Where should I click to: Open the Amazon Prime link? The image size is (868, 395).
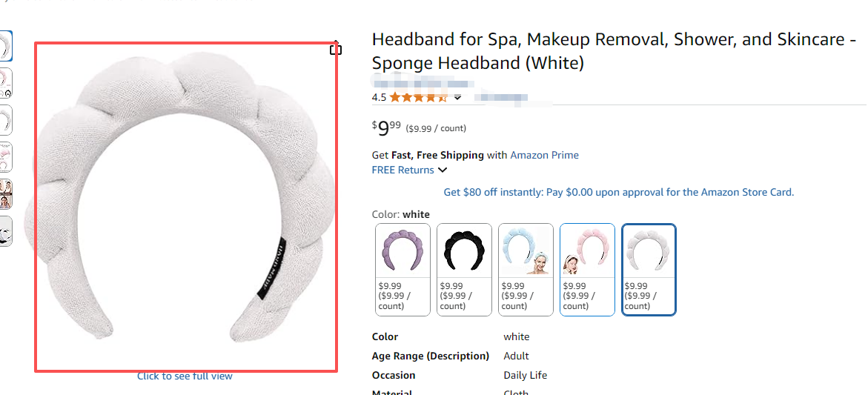coord(544,155)
